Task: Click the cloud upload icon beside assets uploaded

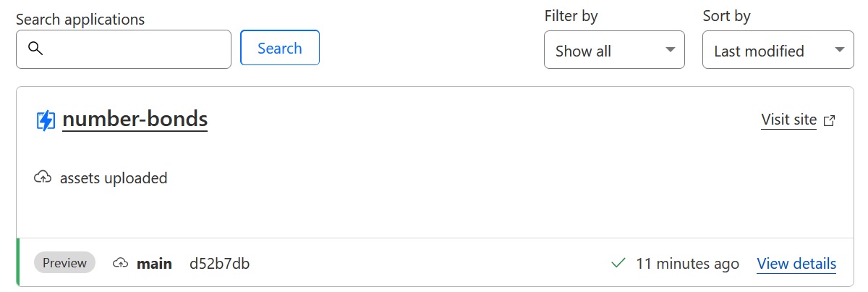Action: tap(43, 178)
